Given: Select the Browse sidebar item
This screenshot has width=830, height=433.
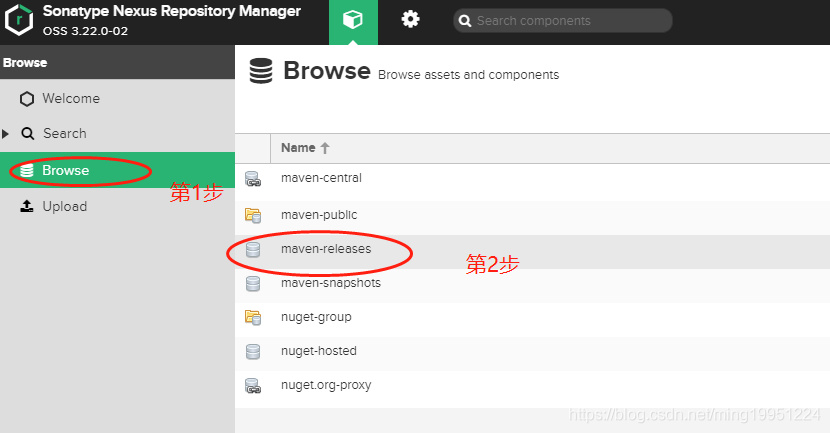Looking at the screenshot, I should point(118,170).
